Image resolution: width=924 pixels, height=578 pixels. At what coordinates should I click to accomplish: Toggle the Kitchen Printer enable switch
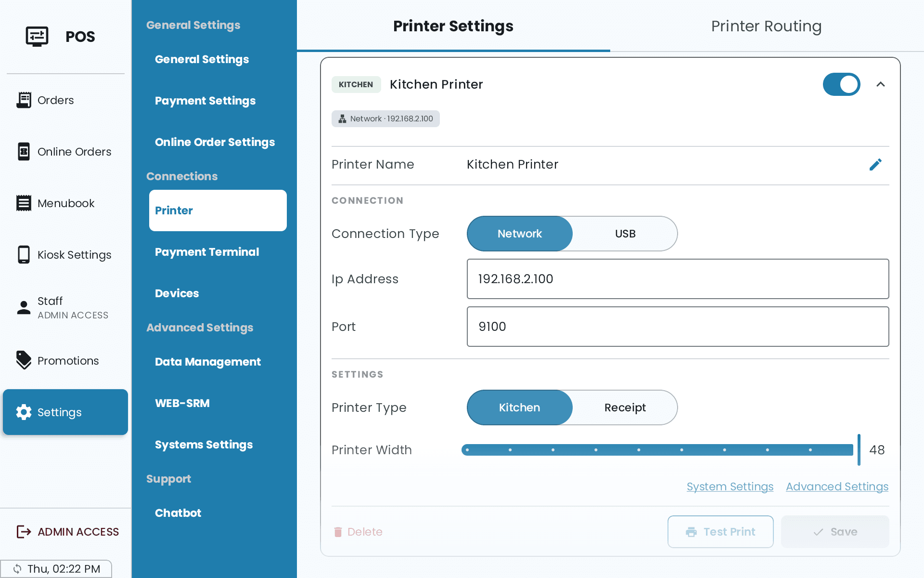pos(841,84)
